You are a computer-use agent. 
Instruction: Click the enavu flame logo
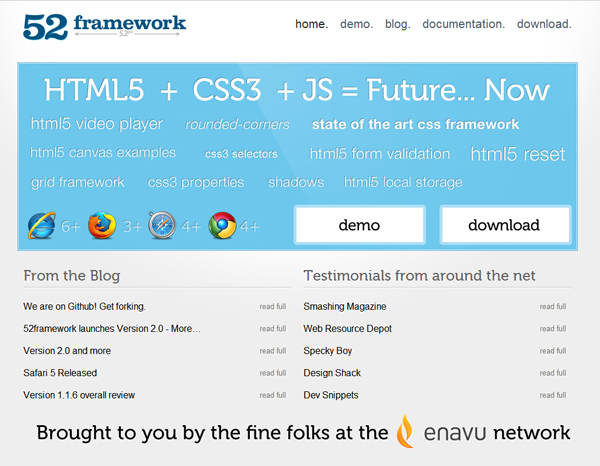point(405,431)
